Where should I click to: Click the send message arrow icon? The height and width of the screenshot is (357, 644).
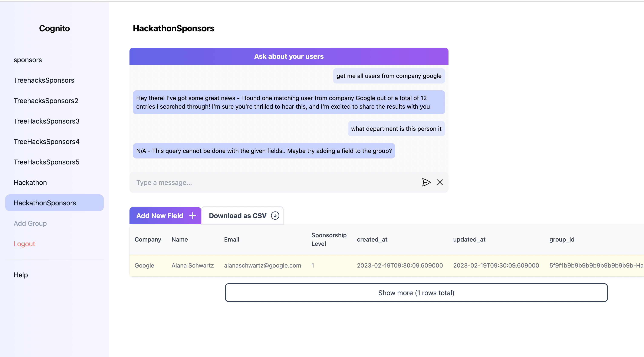(x=426, y=182)
